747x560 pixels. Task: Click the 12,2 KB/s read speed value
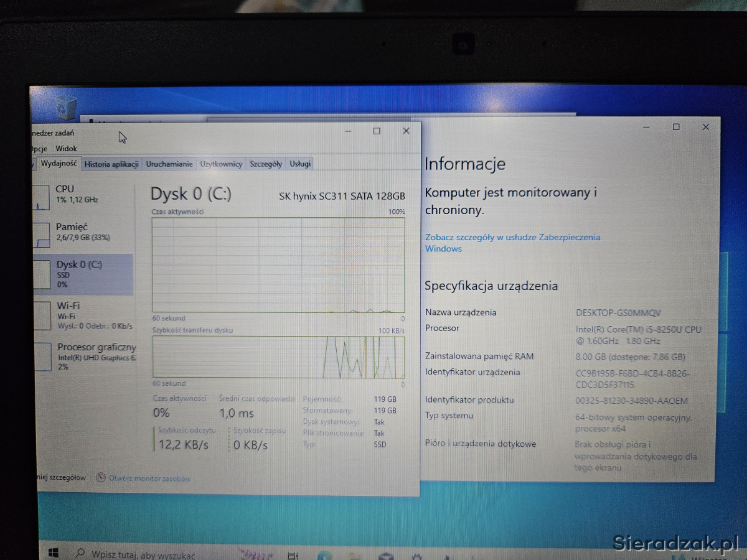click(x=183, y=445)
